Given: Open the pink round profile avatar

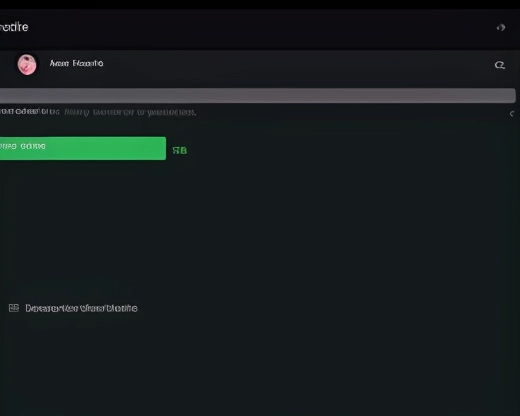Looking at the screenshot, I should (27, 65).
